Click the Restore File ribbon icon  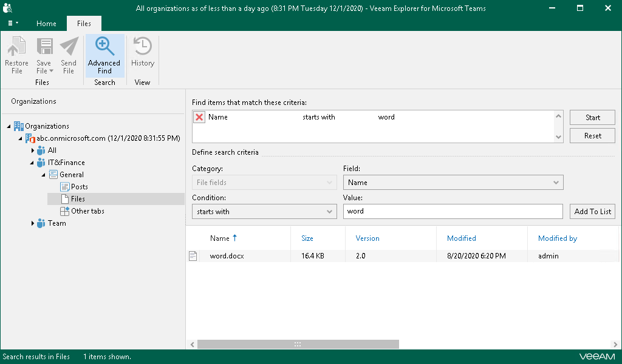(16, 55)
